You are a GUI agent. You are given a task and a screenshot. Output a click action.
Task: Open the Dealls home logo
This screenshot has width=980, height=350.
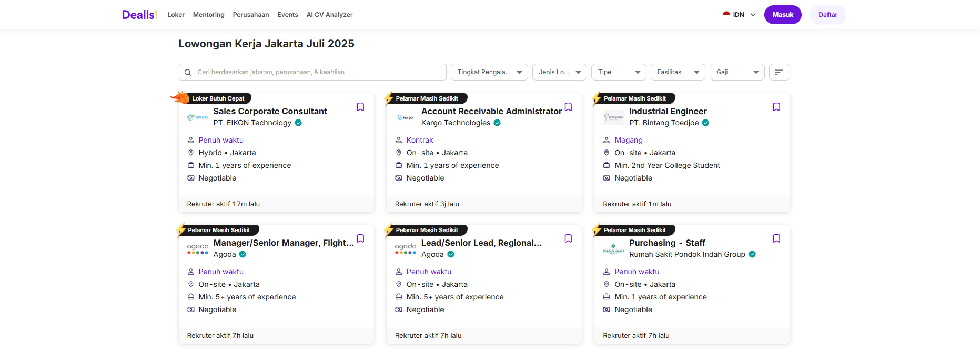tap(139, 15)
